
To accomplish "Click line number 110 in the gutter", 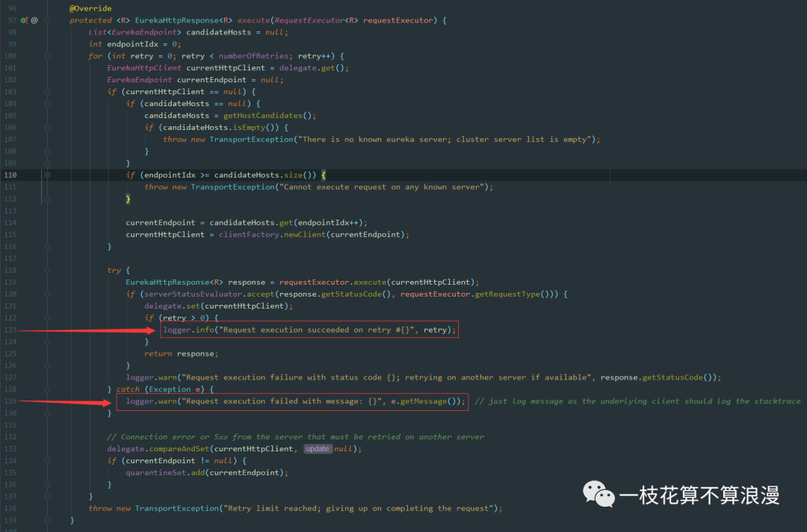I will (x=10, y=175).
